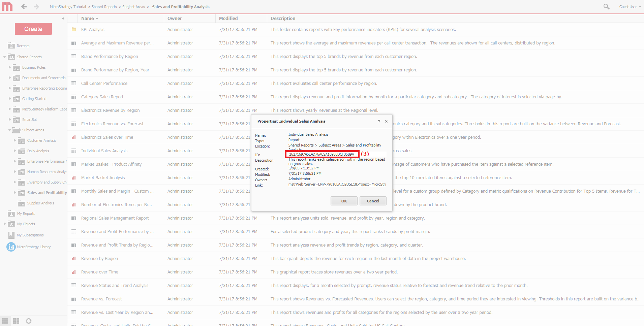Open the Guest User dropdown menu
Image resolution: width=644 pixels, height=326 pixels.
[x=630, y=7]
